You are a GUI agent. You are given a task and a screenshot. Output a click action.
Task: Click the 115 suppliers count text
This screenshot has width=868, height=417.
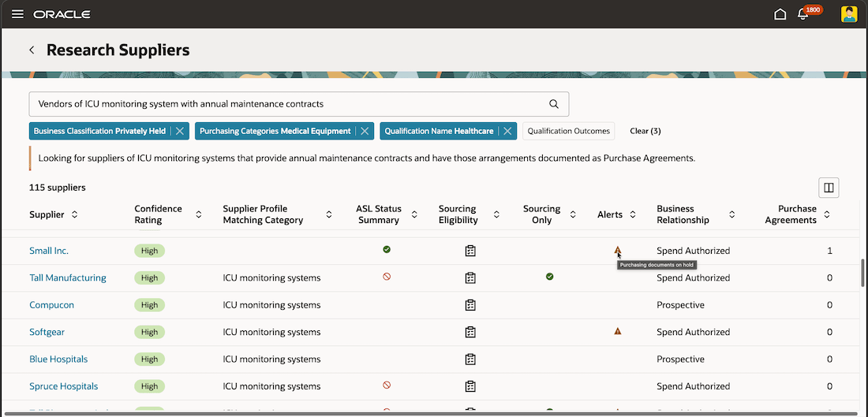[58, 188]
